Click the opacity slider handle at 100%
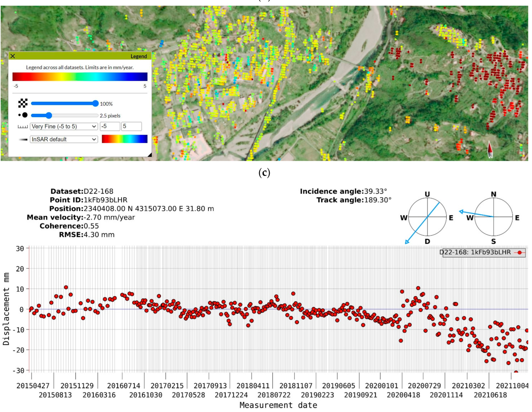532x412 pixels. [96, 104]
